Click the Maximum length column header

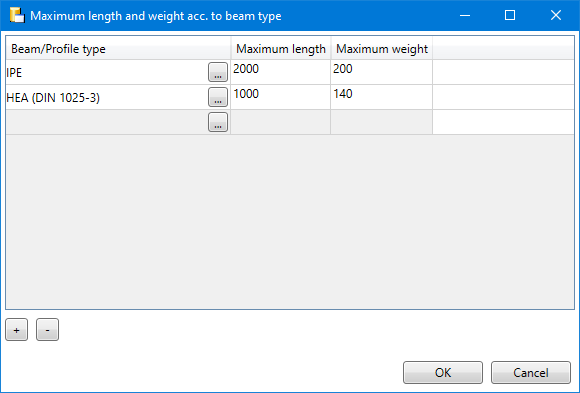[x=281, y=48]
